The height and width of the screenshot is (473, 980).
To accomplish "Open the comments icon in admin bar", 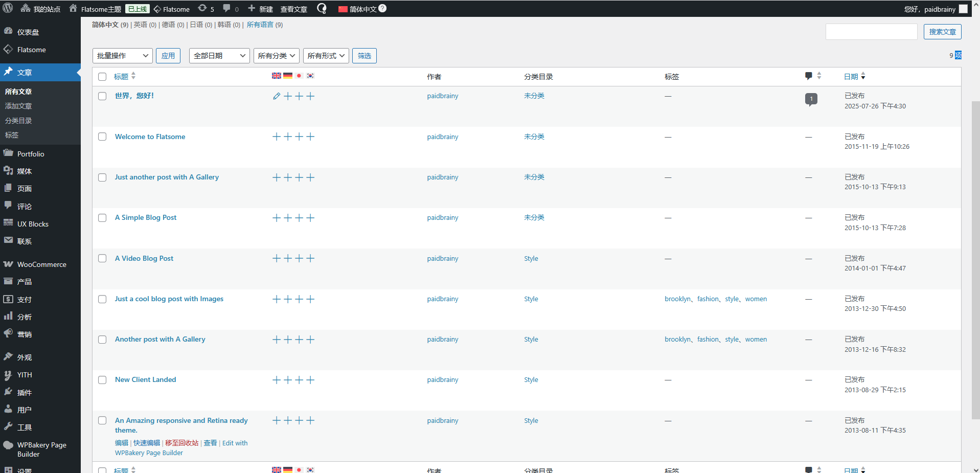I will (231, 9).
